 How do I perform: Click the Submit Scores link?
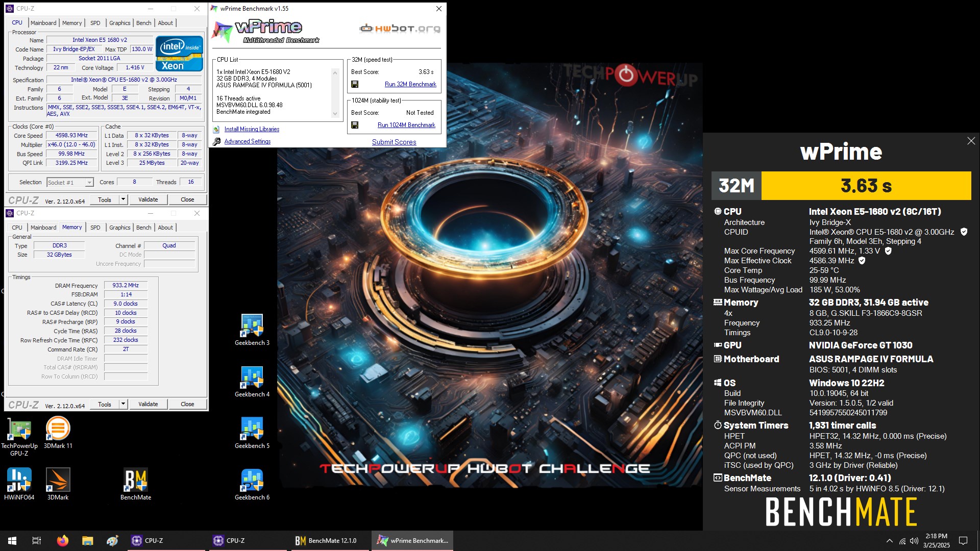[x=394, y=142]
